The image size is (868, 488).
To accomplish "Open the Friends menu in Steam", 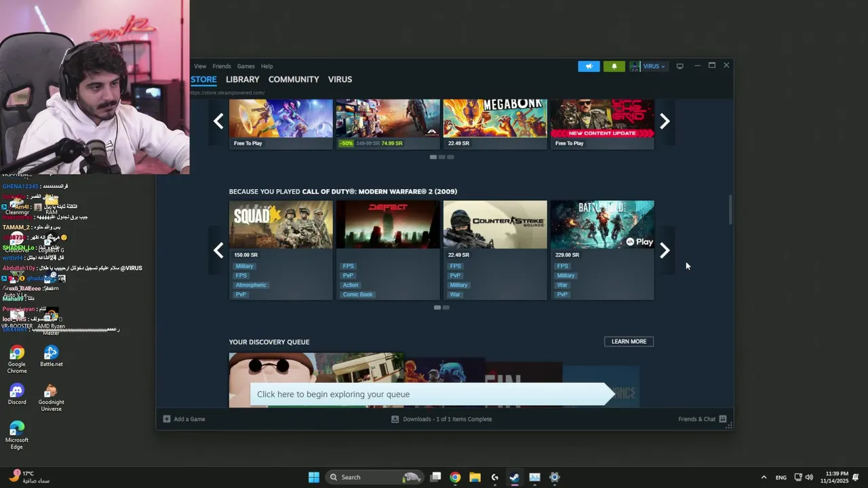I will pyautogui.click(x=222, y=66).
